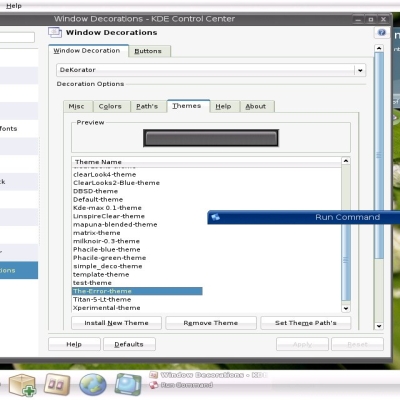This screenshot has width=400, height=400.
Task: Switch to the Window Decoration tab
Action: coord(88,51)
